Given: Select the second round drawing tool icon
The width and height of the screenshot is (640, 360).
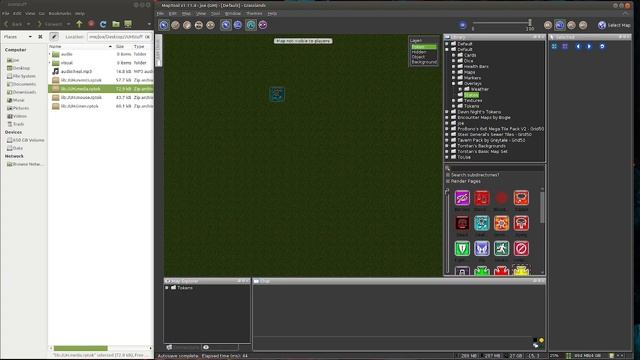Looking at the screenshot, I should pyautogui.click(x=176, y=25).
